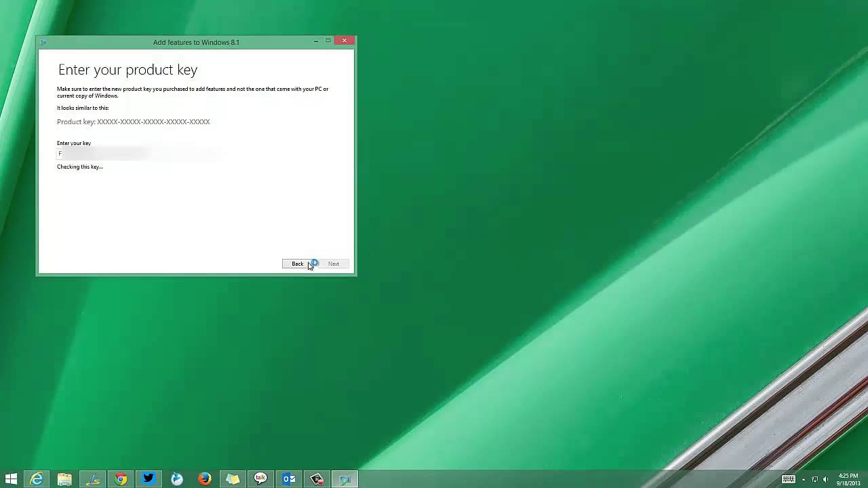Launch Firefox from the taskbar
Viewport: 868px width, 488px height.
(205, 479)
